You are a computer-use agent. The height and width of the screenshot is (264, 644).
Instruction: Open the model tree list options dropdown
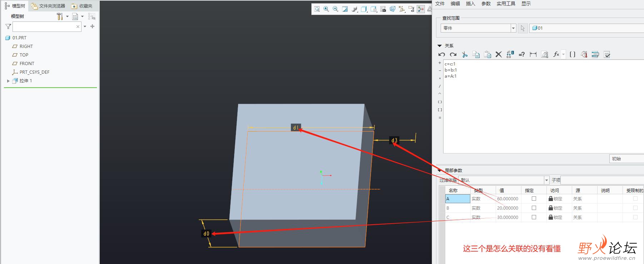pos(82,16)
